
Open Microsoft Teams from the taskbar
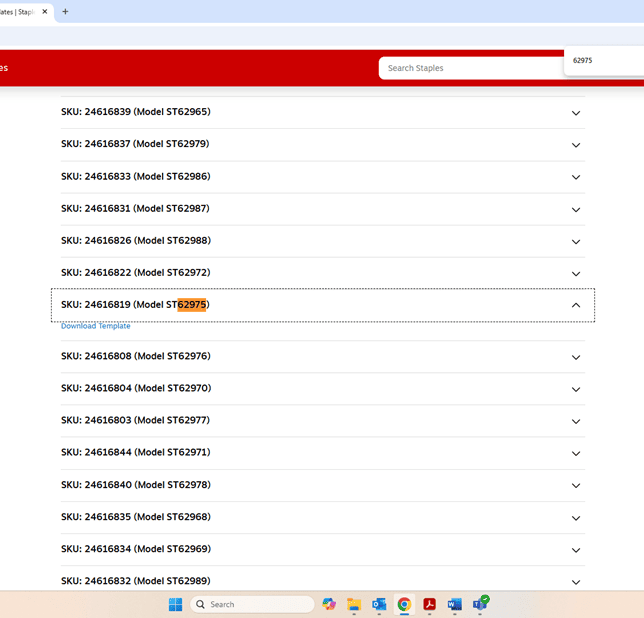pos(480,604)
